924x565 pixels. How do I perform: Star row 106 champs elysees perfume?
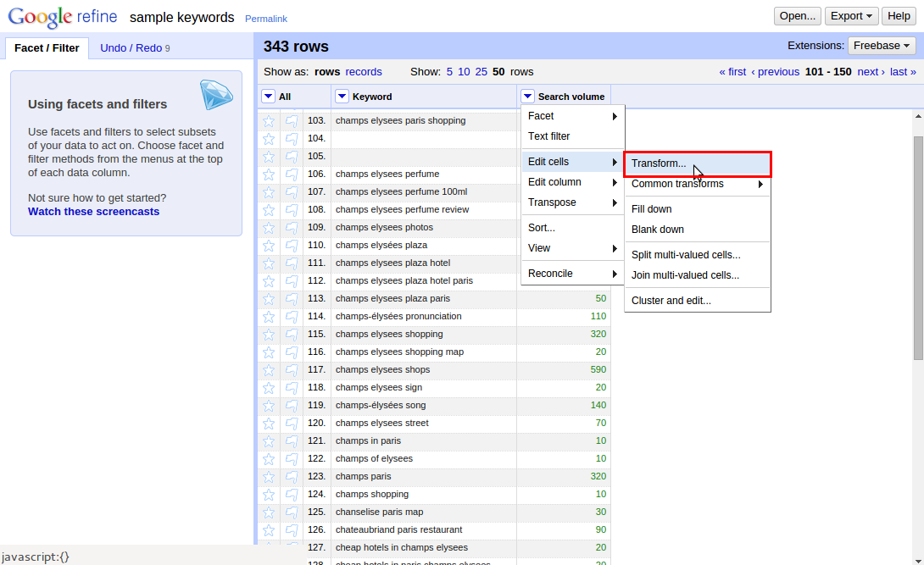pos(269,174)
